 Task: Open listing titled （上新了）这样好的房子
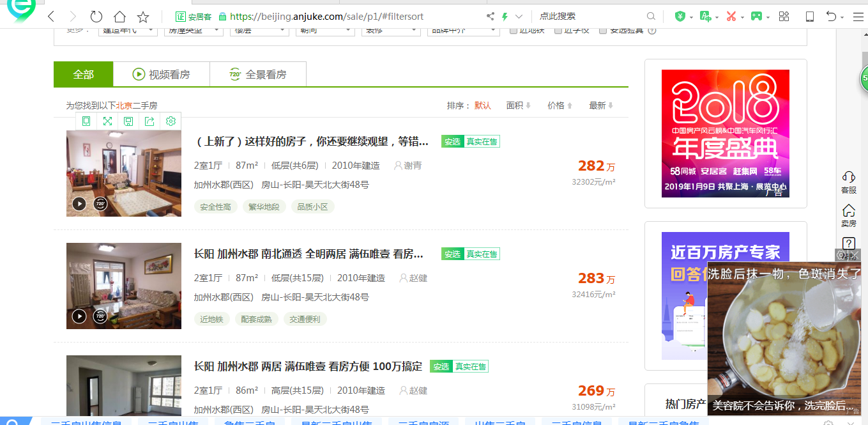pyautogui.click(x=312, y=141)
